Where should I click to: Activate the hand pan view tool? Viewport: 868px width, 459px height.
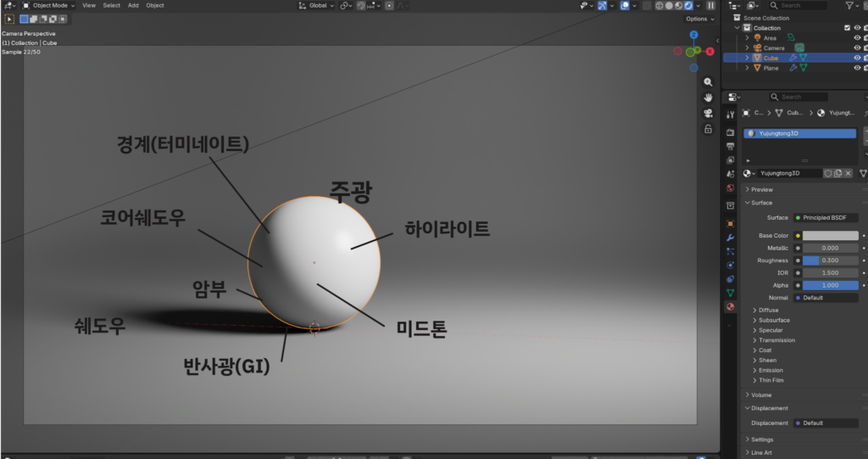pos(708,98)
